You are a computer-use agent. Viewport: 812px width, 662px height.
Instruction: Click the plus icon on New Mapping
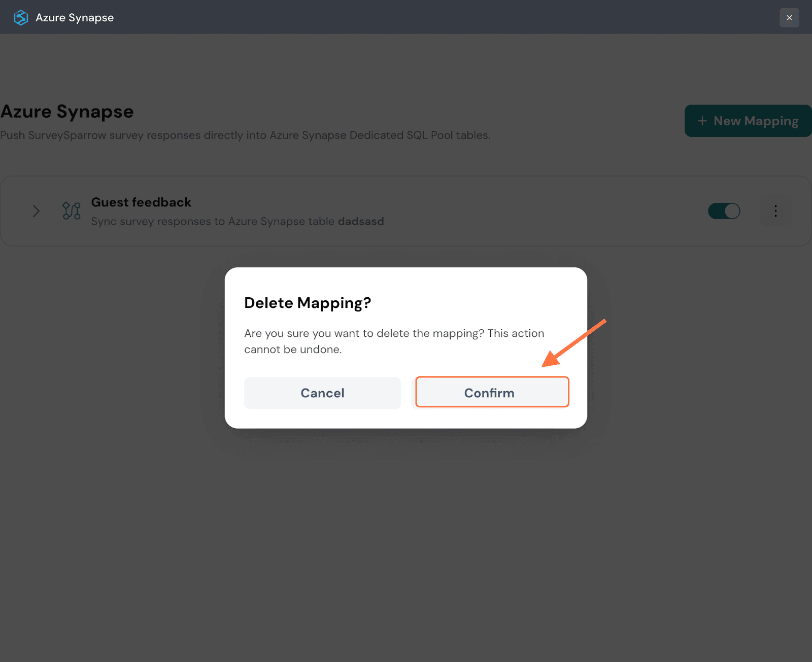(x=702, y=121)
